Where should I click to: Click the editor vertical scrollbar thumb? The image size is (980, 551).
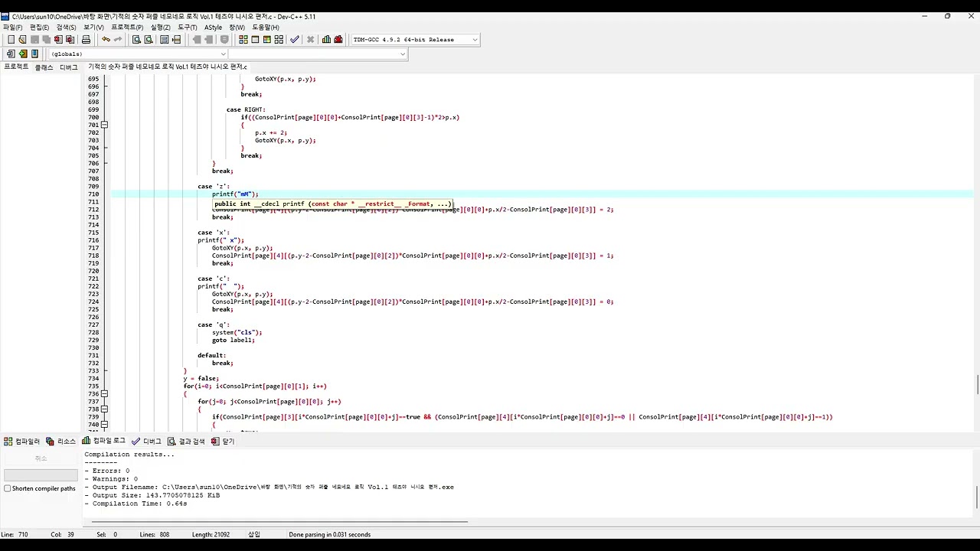[x=976, y=384]
